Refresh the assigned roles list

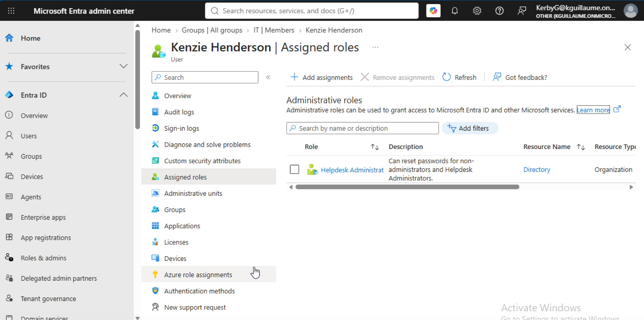pyautogui.click(x=459, y=77)
